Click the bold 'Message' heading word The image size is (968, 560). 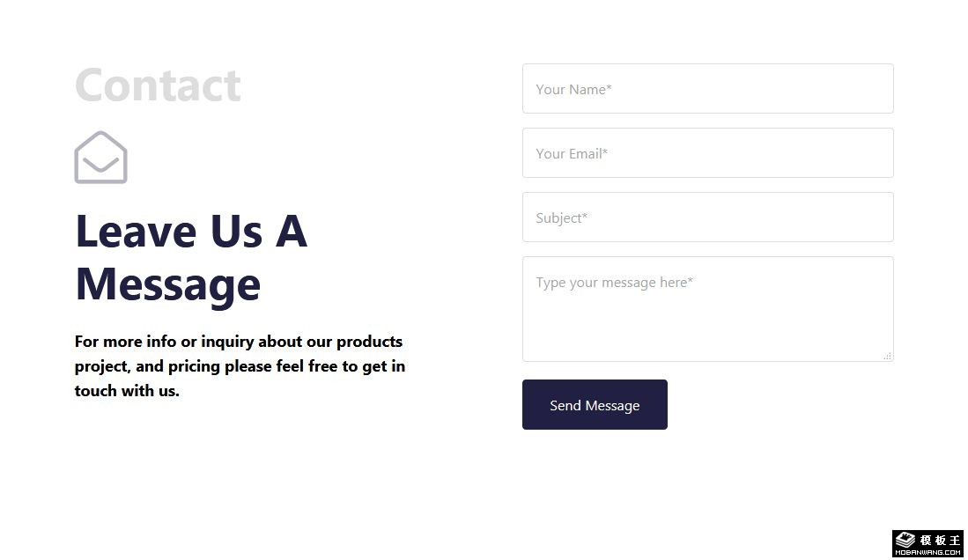click(167, 284)
